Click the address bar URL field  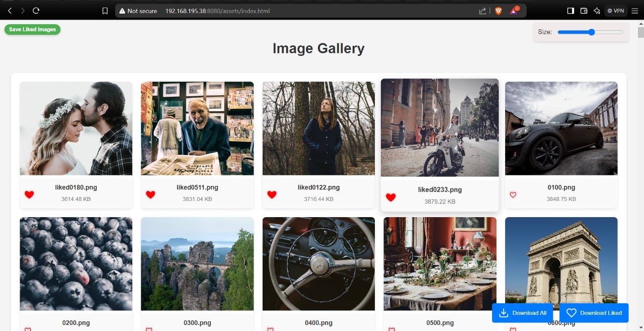tap(322, 11)
